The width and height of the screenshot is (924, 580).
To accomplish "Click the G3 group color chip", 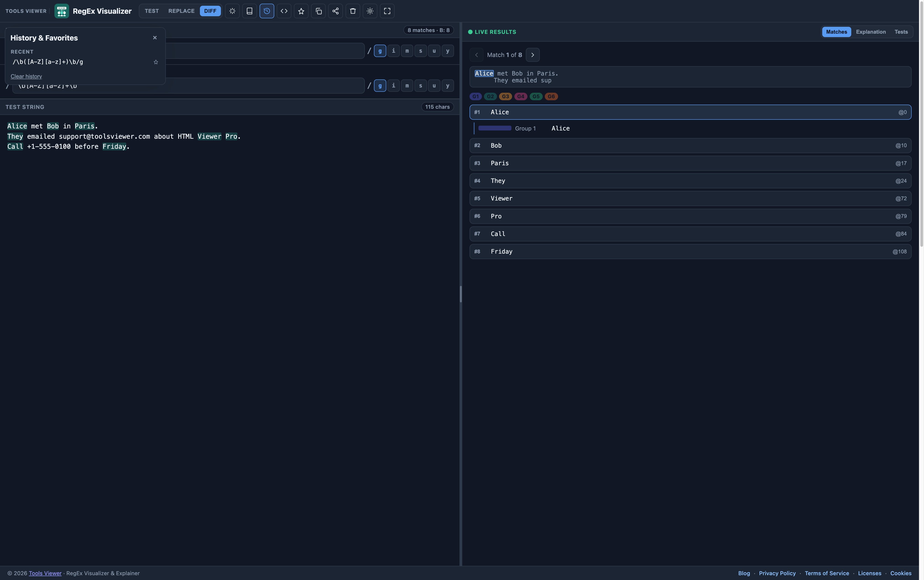I will 505,97.
